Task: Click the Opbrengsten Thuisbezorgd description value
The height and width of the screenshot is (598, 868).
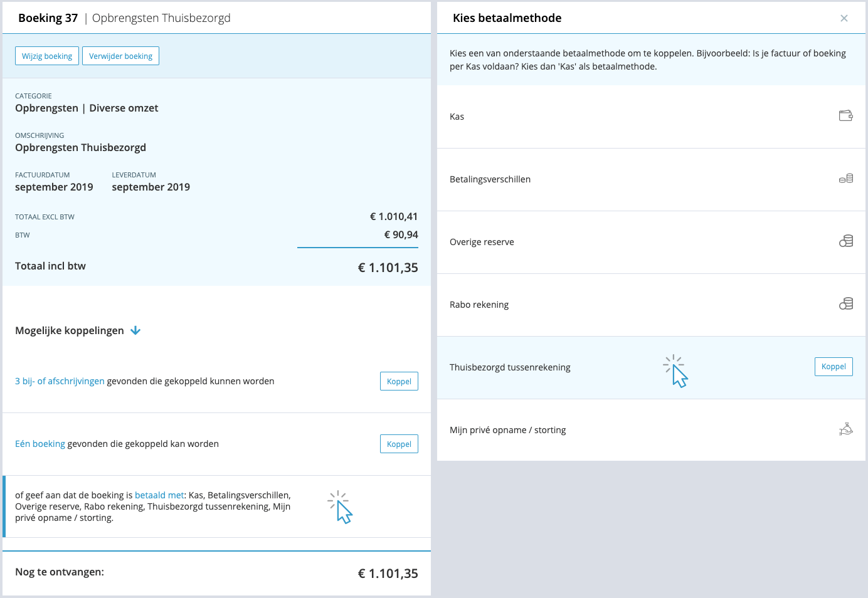Action: click(x=80, y=147)
